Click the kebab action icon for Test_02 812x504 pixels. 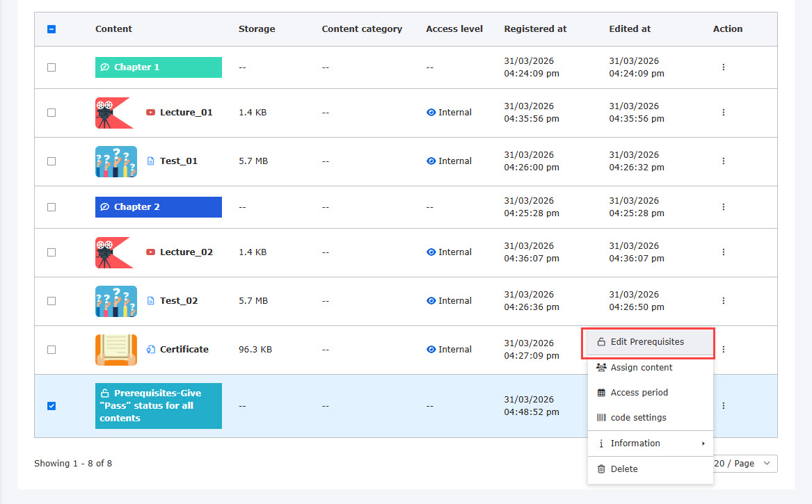723,301
